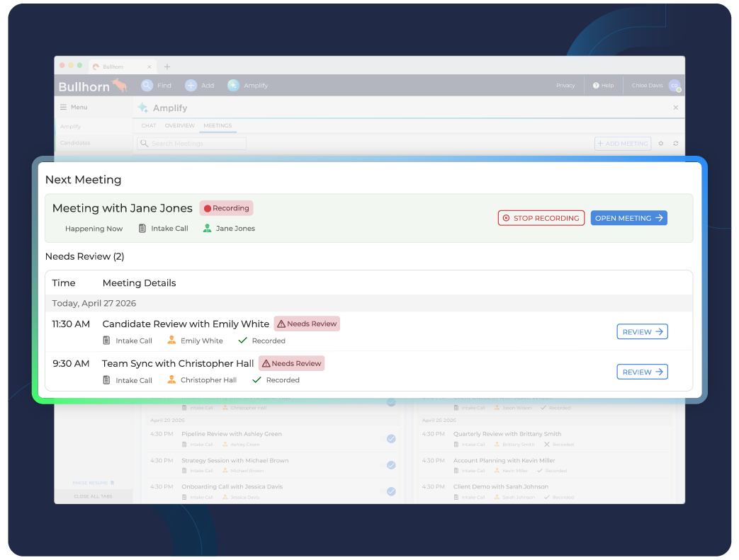Screen dimensions: 739x560
Task: Toggle check on Pipeline Review with Ashley Green
Action: (391, 438)
